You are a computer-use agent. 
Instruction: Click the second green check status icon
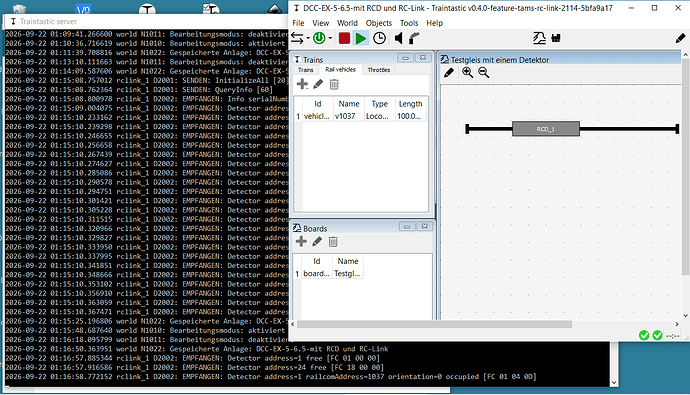[x=657, y=336]
